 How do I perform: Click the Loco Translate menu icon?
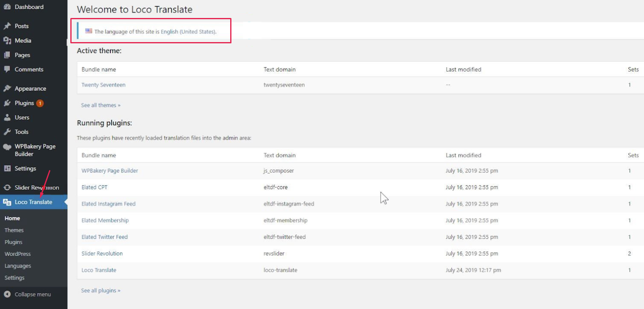7,202
